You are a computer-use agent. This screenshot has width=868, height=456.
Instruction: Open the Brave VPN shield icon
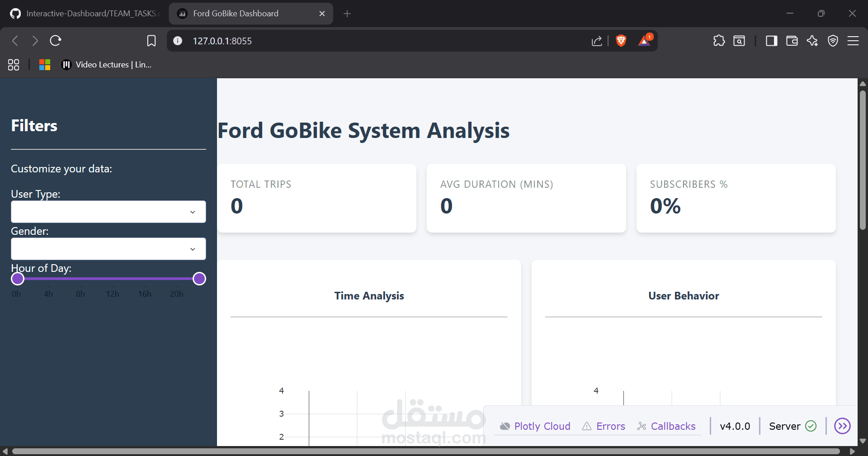coord(833,41)
